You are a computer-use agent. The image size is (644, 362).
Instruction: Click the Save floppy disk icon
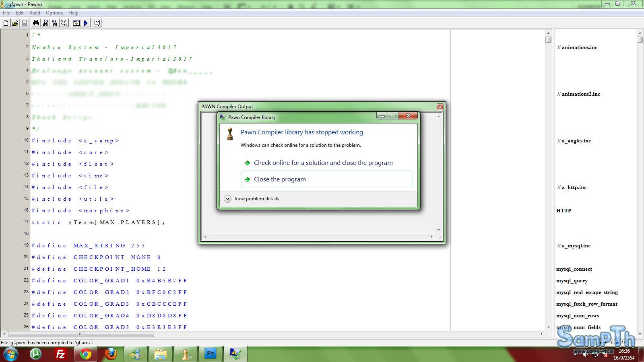point(24,23)
